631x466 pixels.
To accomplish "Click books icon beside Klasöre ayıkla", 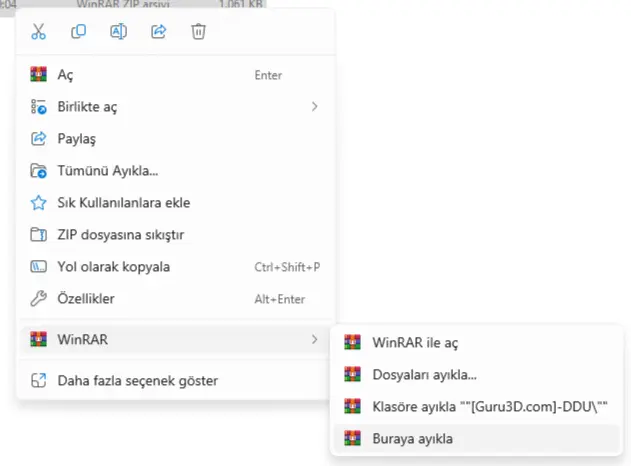I will (353, 406).
